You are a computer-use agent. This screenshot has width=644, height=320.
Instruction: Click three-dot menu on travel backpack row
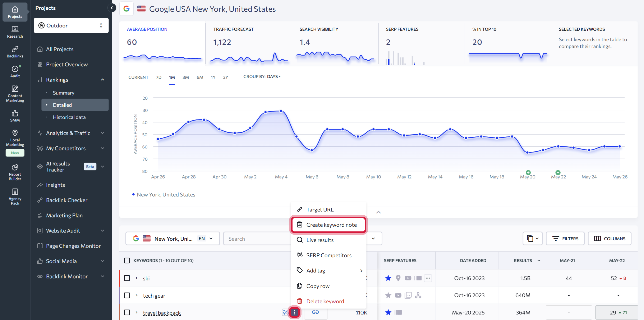tap(294, 312)
